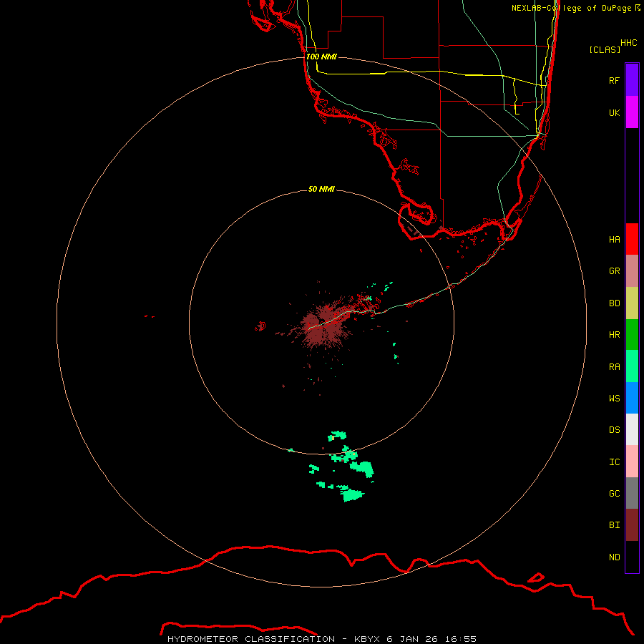Viewport: 644px width, 644px height.
Task: Click the 50 NMI range ring label
Action: 321,189
